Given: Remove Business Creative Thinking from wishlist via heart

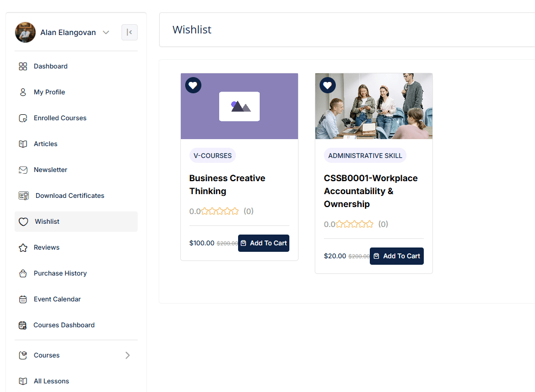Looking at the screenshot, I should [x=193, y=85].
